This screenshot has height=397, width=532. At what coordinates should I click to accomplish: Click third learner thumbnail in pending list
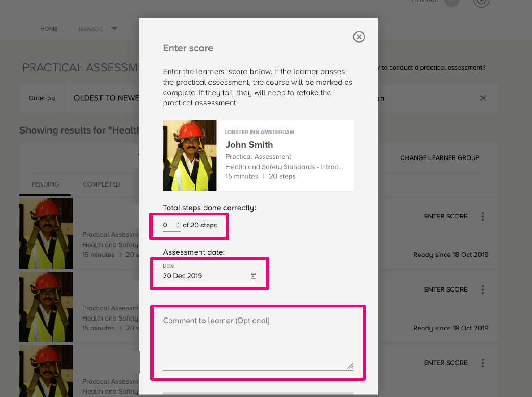[x=46, y=371]
